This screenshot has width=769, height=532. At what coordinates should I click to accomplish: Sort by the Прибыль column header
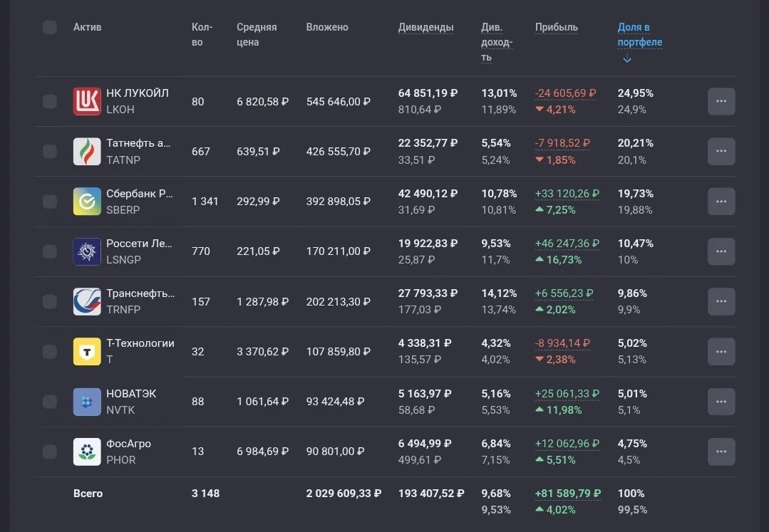pyautogui.click(x=556, y=28)
